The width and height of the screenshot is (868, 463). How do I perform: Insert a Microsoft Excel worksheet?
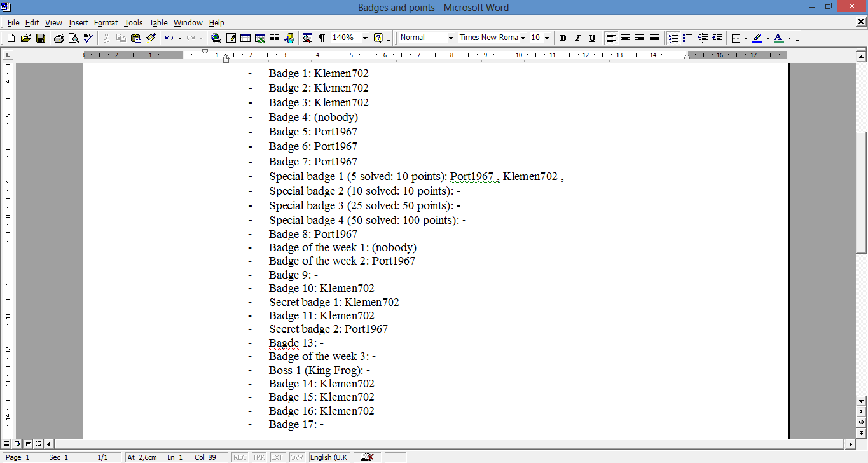(260, 38)
